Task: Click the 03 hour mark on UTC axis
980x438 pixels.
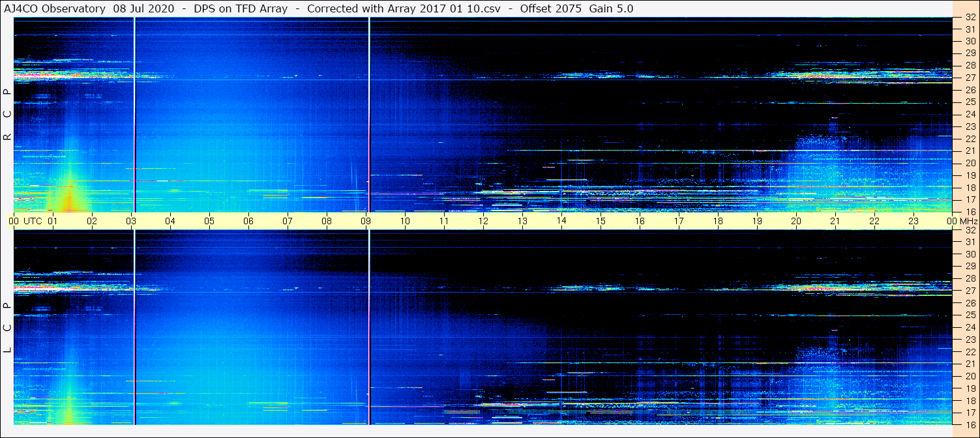Action: [131, 221]
